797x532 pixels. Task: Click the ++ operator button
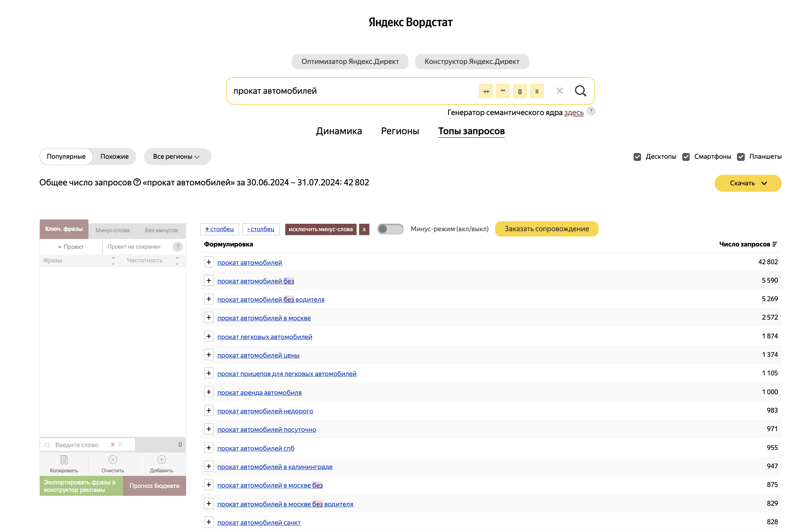[486, 91]
